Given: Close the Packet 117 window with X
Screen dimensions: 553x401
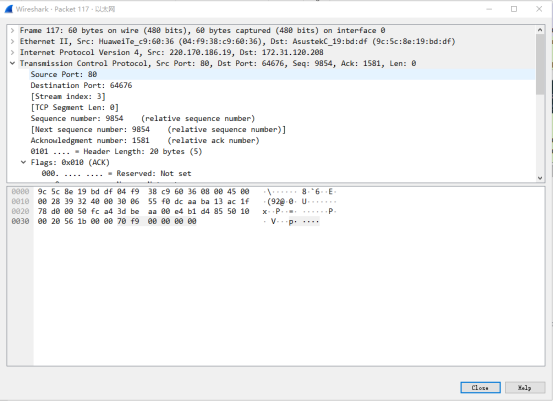Looking at the screenshot, I should point(539,9).
